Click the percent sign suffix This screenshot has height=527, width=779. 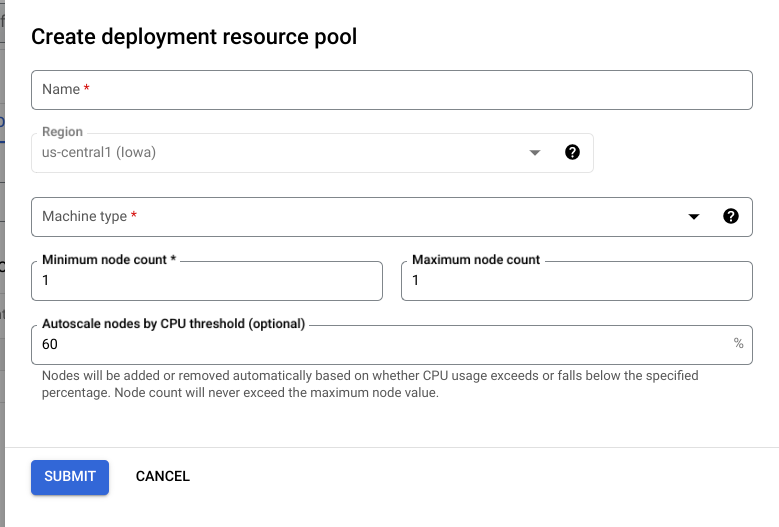click(738, 343)
